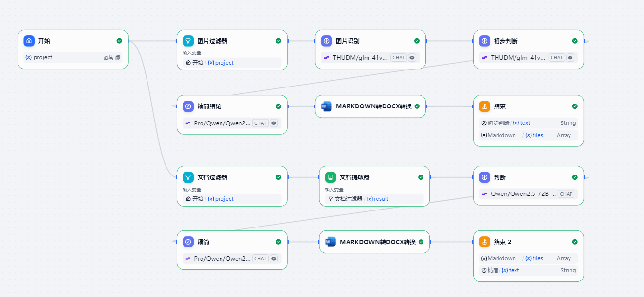This screenshot has width=644, height=297.
Task: Click the LLM icon on 图片识别 node
Action: coord(327,41)
